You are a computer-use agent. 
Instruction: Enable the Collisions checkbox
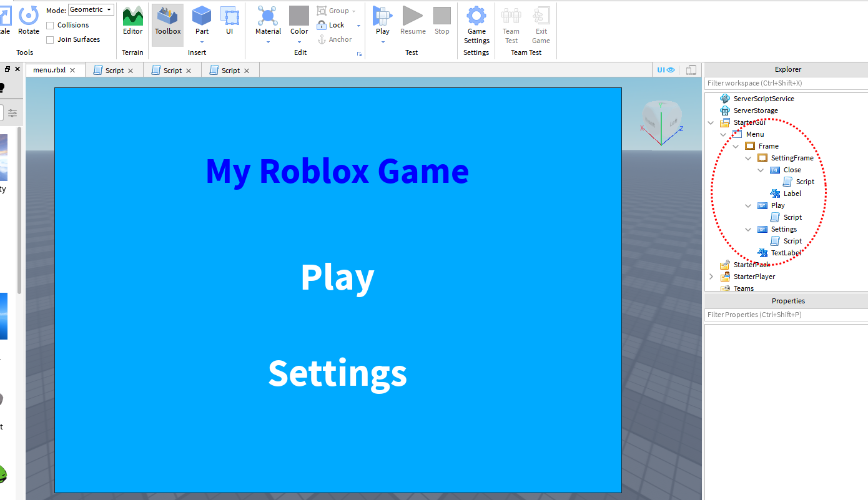51,25
